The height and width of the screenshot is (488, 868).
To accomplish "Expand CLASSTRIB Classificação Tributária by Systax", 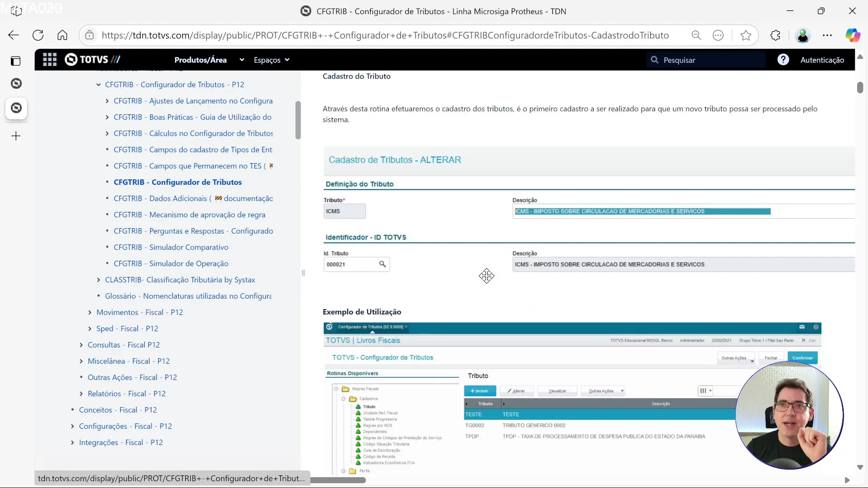I will (99, 280).
